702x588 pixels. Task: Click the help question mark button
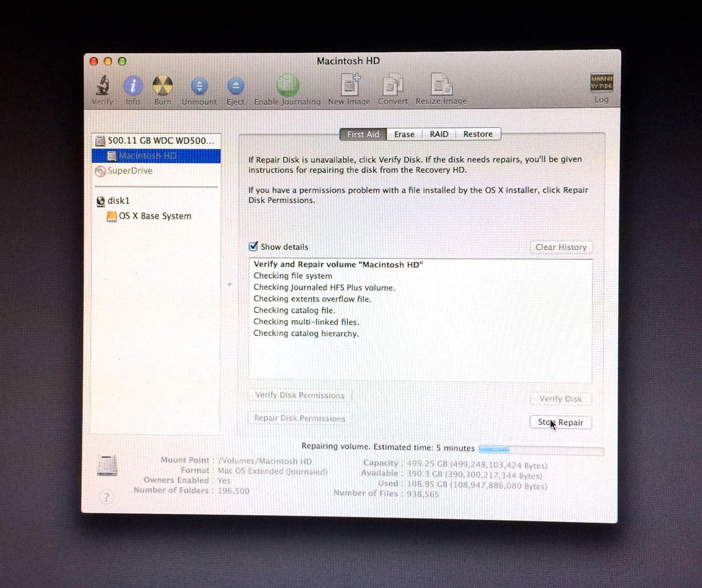click(x=106, y=497)
